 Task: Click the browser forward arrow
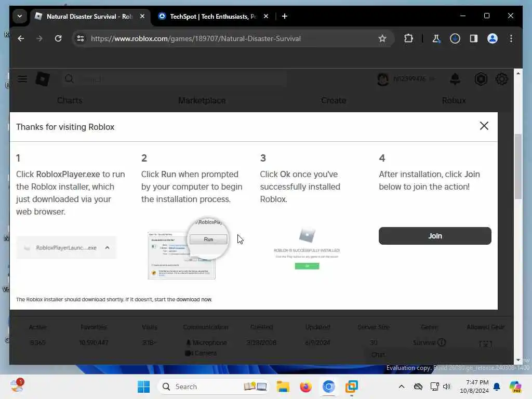39,38
